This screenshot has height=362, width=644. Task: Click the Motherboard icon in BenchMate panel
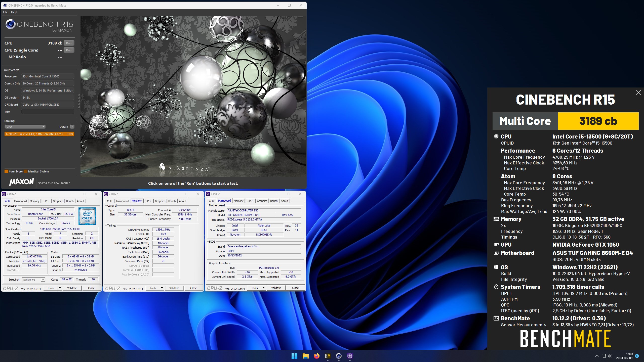(496, 253)
